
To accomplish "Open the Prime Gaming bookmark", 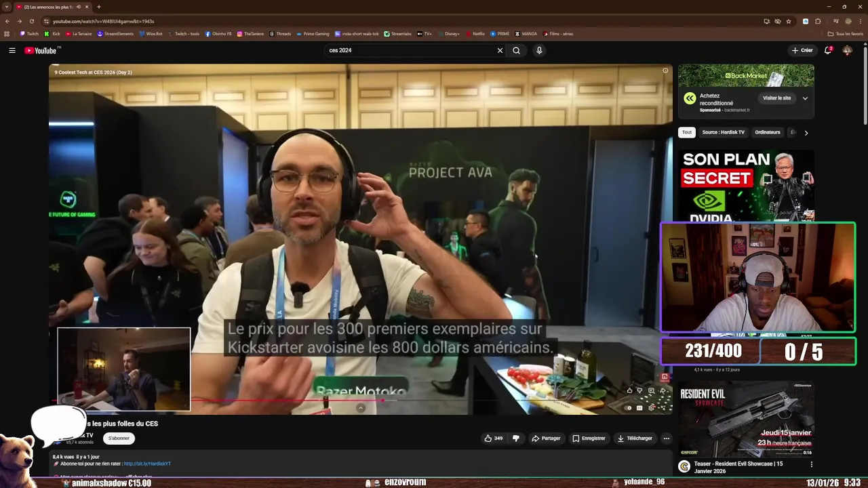I will (x=313, y=33).
